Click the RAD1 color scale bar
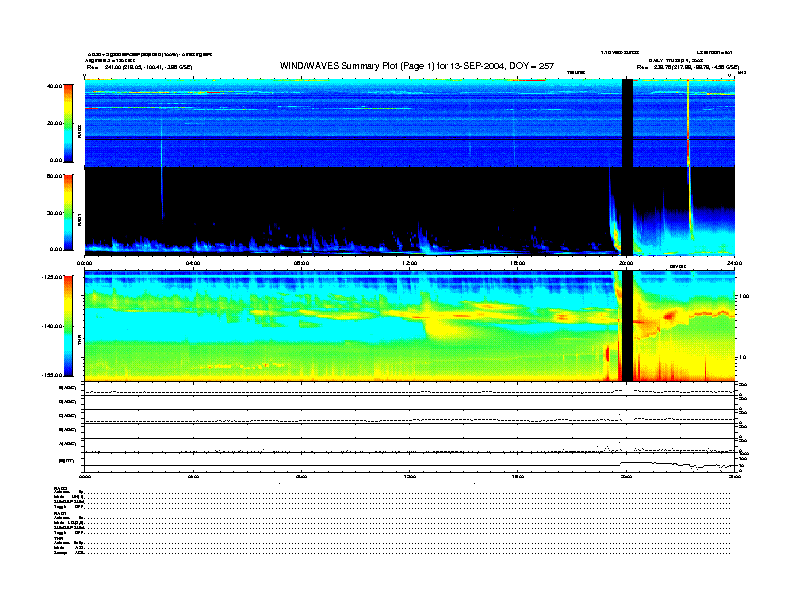 pos(67,212)
